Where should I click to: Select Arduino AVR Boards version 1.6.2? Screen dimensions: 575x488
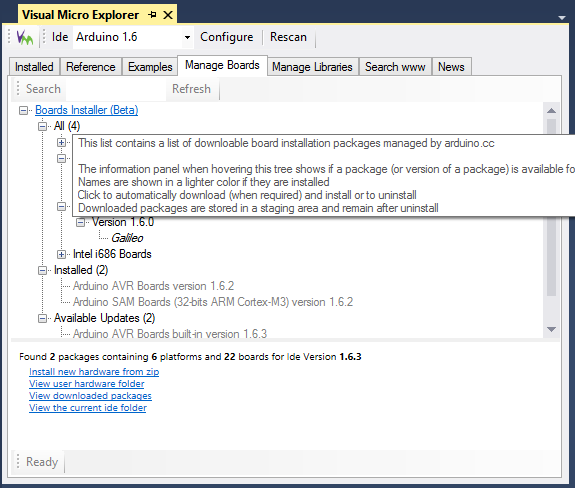tap(153, 286)
